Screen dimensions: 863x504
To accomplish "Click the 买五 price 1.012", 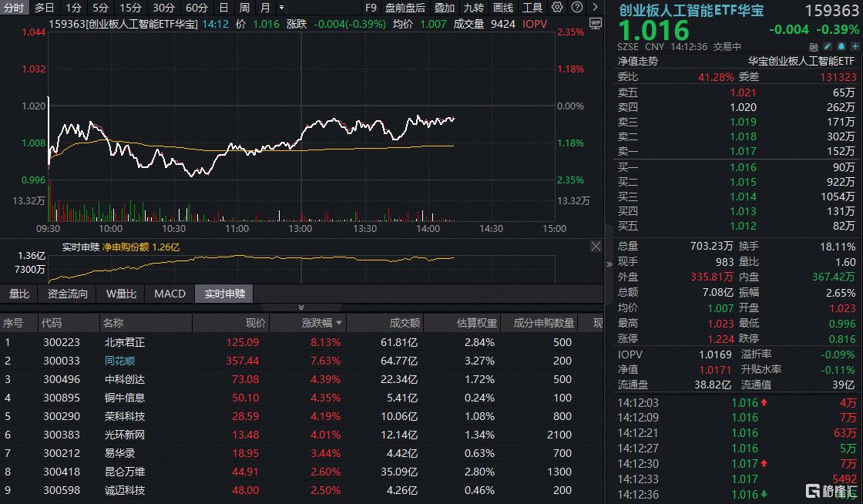I will tap(743, 226).
